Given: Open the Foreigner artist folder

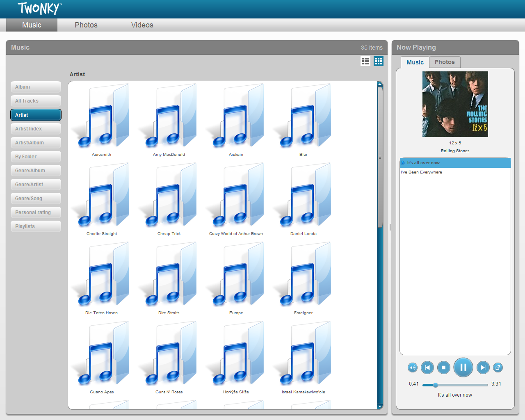Looking at the screenshot, I should tap(304, 278).
